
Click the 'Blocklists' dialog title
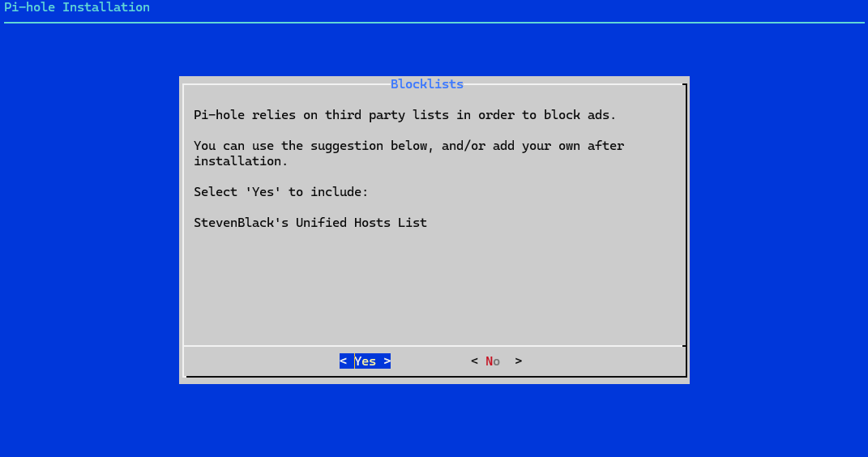click(427, 84)
